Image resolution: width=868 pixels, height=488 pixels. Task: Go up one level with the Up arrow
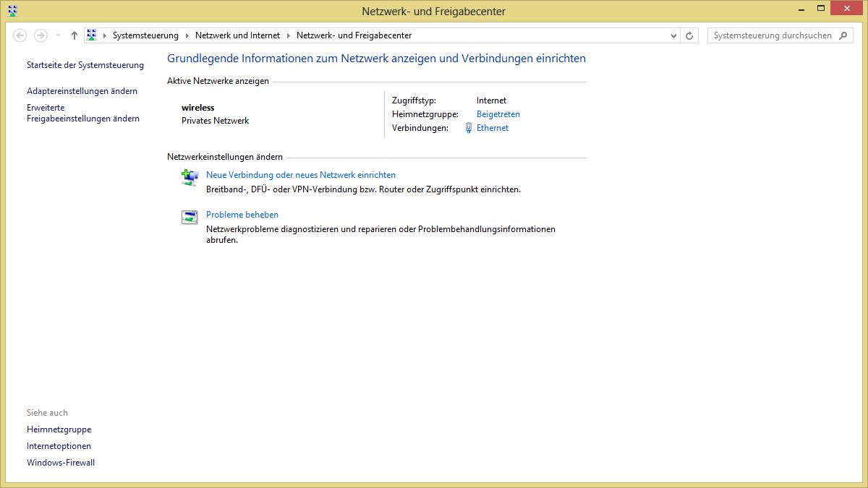point(74,35)
